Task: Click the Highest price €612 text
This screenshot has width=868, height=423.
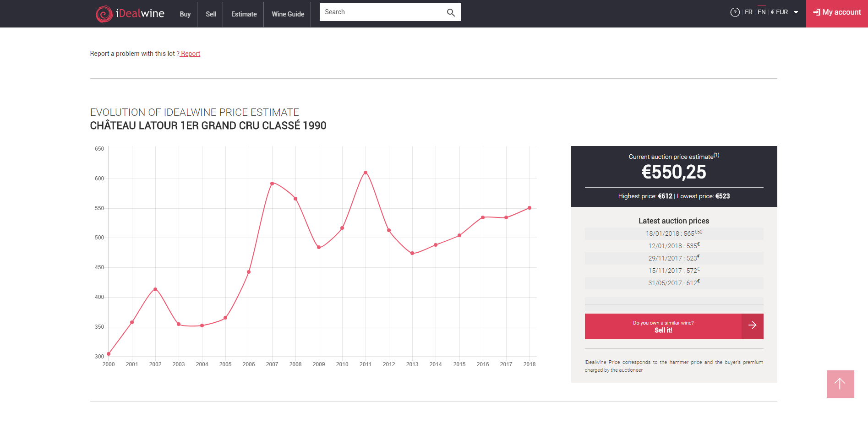Action: coord(645,196)
